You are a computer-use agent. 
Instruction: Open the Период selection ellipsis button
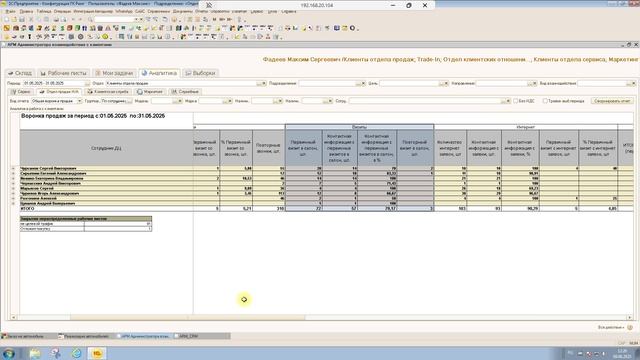click(87, 83)
